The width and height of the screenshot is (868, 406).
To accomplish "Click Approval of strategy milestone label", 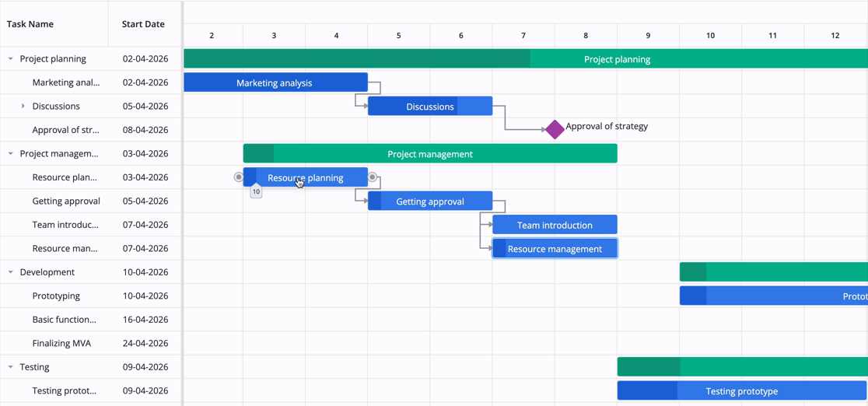I will (x=607, y=126).
